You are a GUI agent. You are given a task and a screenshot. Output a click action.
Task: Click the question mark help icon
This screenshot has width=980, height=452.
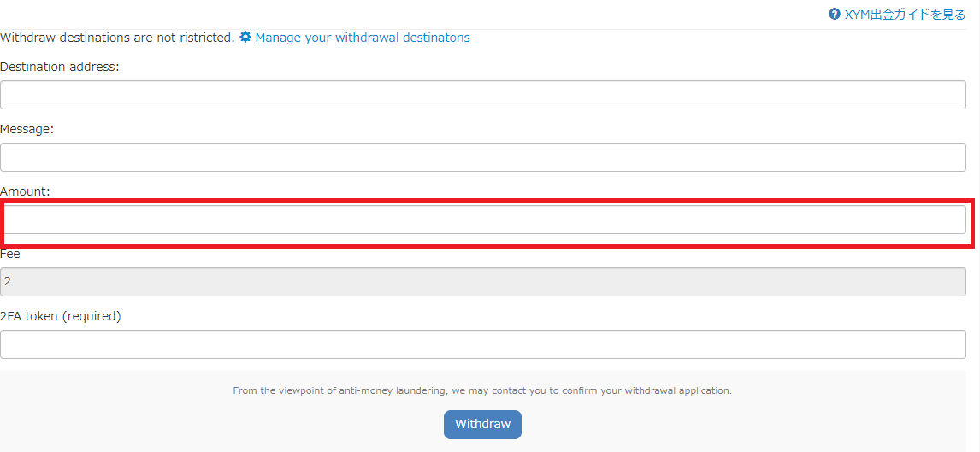pos(835,15)
